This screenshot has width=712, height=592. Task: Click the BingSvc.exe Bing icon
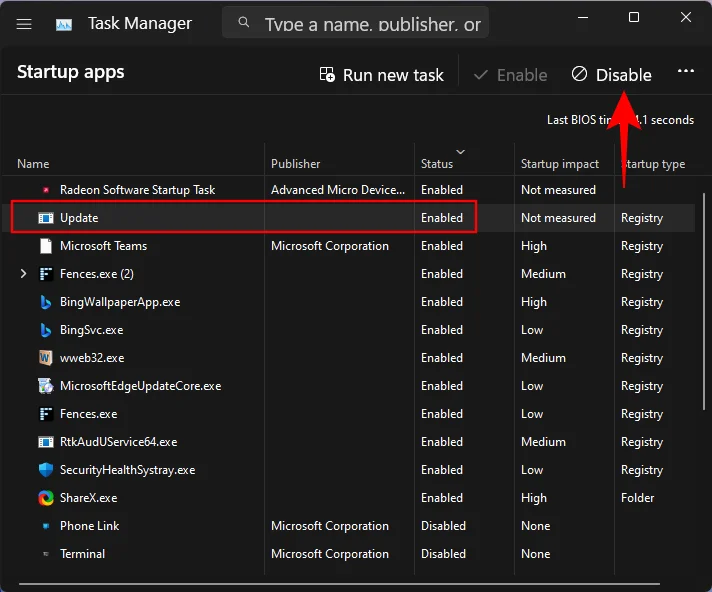(x=46, y=330)
